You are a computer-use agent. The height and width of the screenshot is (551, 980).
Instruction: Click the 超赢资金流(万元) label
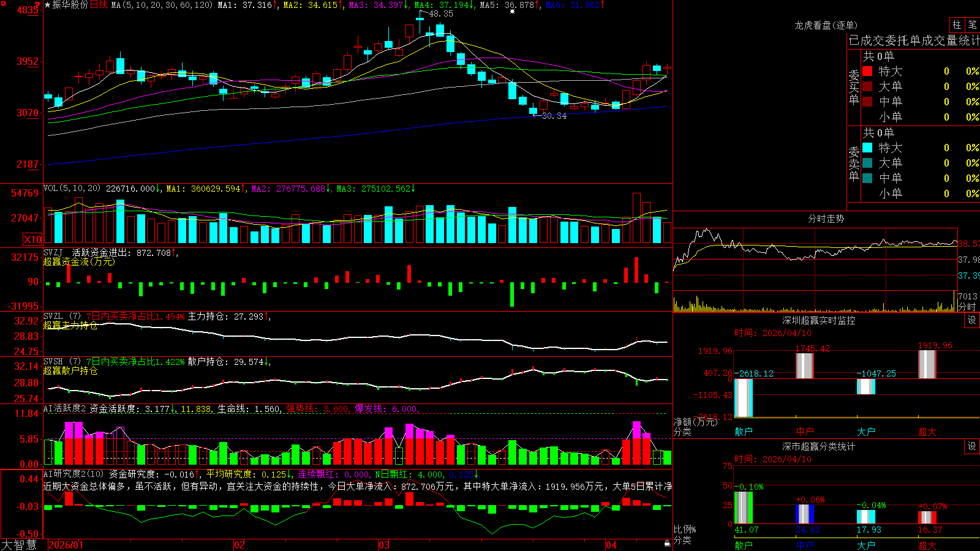coord(79,261)
